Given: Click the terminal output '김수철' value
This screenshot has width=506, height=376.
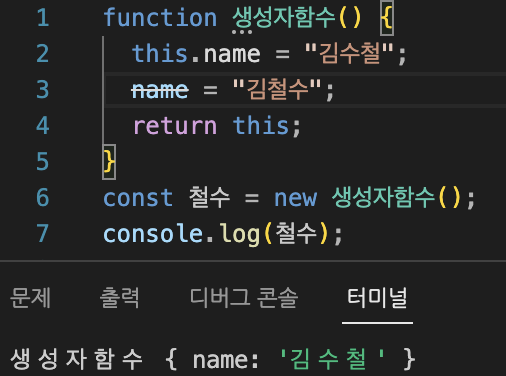Looking at the screenshot, I should [x=332, y=359].
